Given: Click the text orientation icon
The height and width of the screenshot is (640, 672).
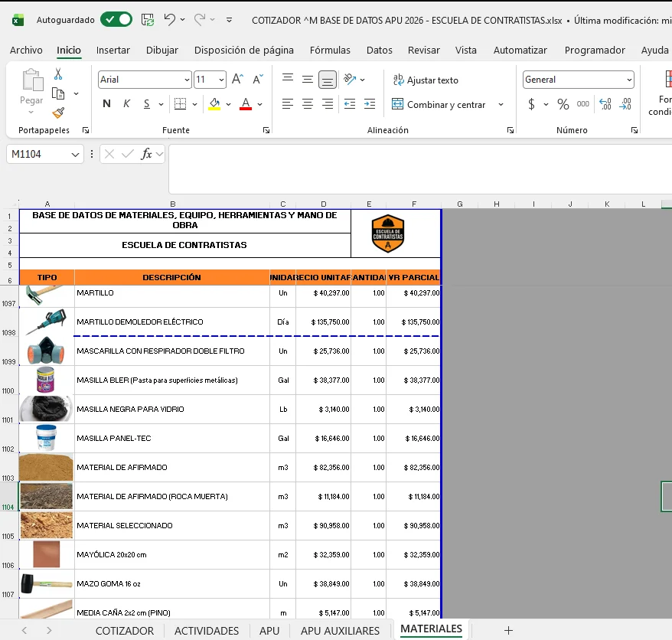Looking at the screenshot, I should 350,80.
